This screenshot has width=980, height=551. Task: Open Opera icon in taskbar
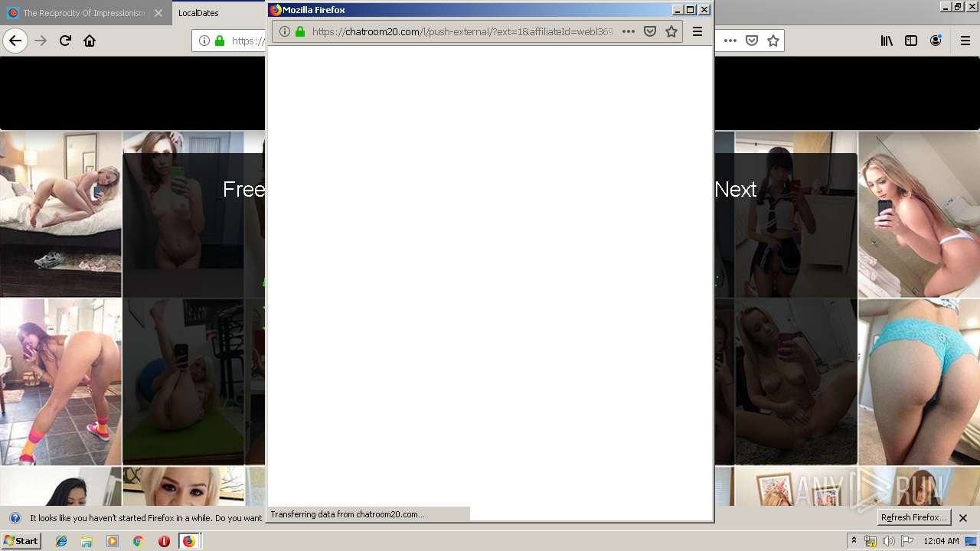pyautogui.click(x=164, y=541)
